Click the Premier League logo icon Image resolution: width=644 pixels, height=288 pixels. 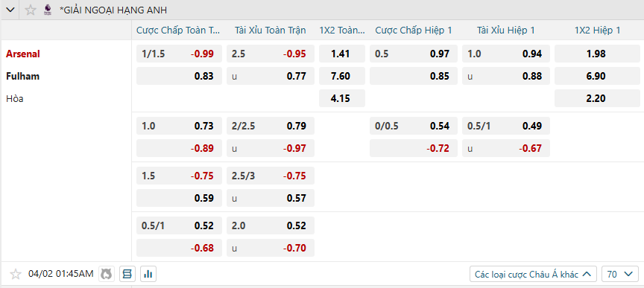(x=48, y=10)
